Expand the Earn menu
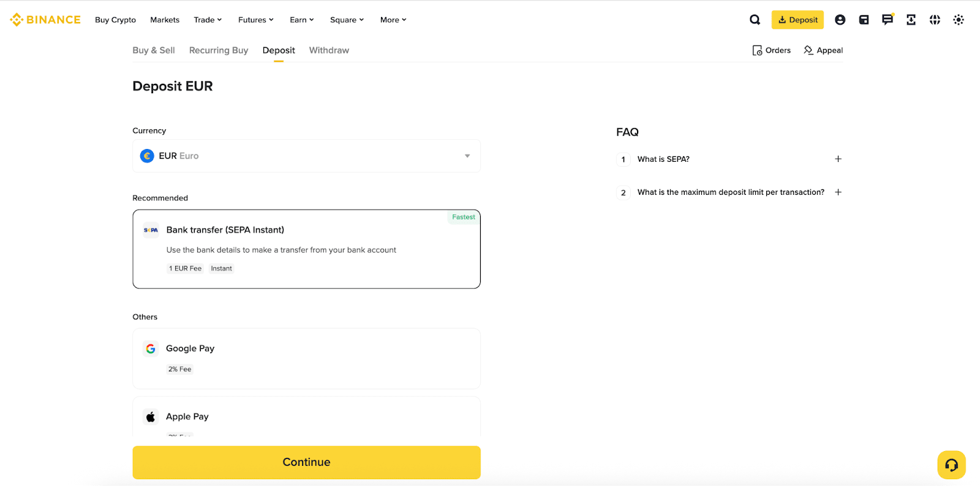This screenshot has width=980, height=486. [302, 20]
